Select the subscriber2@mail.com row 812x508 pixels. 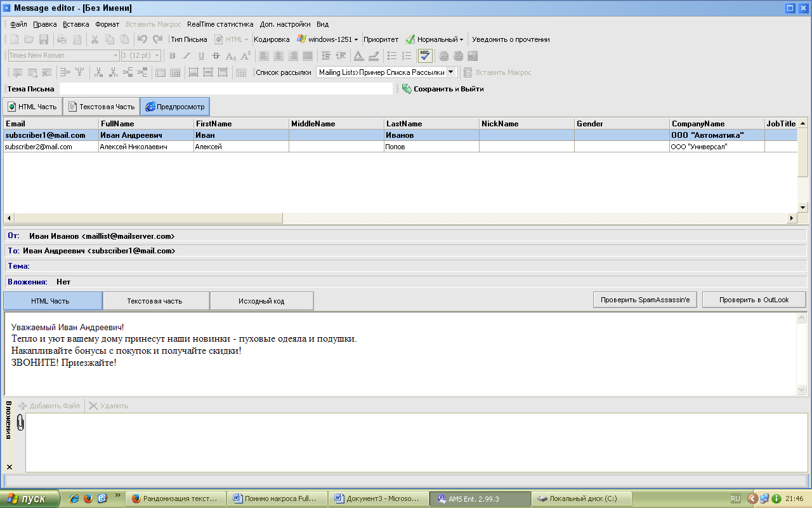pos(400,147)
